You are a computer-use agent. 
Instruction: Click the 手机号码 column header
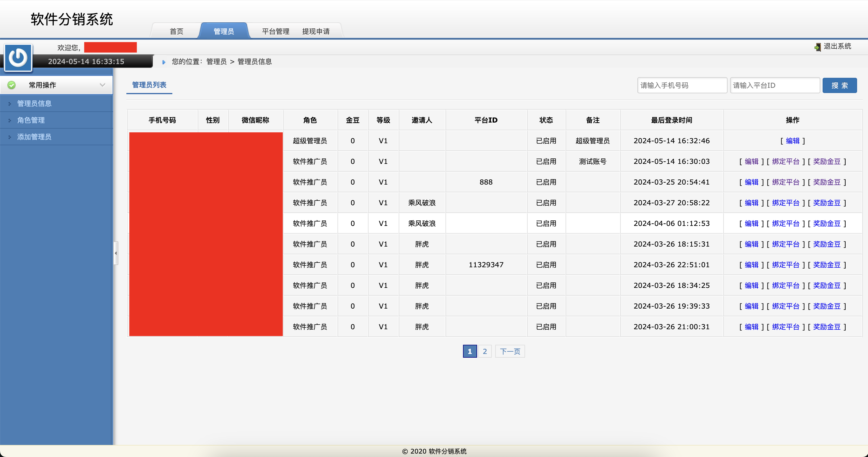coord(162,120)
